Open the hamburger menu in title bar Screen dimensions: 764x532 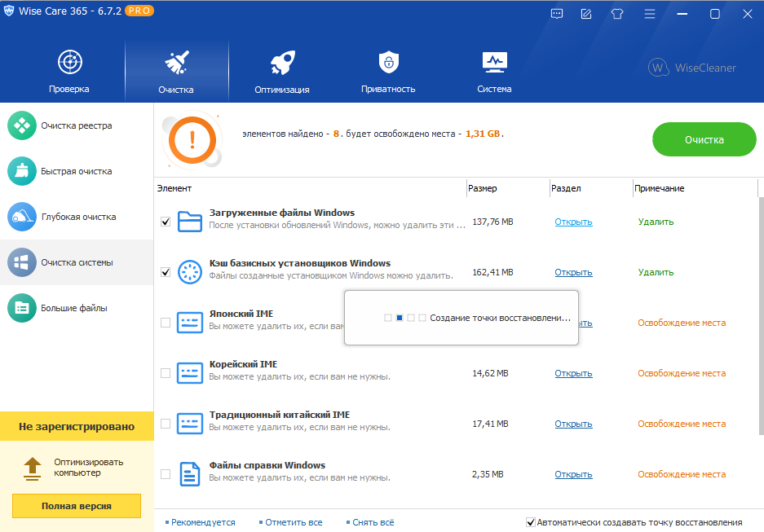[x=650, y=14]
